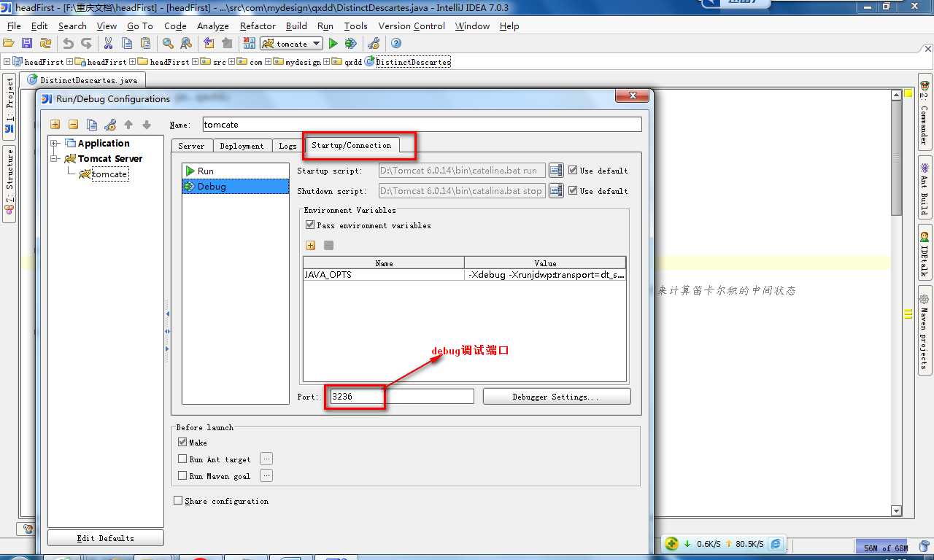Viewport: 934px width, 560px height.
Task: Click the Copy icon in main toolbar
Action: [127, 44]
